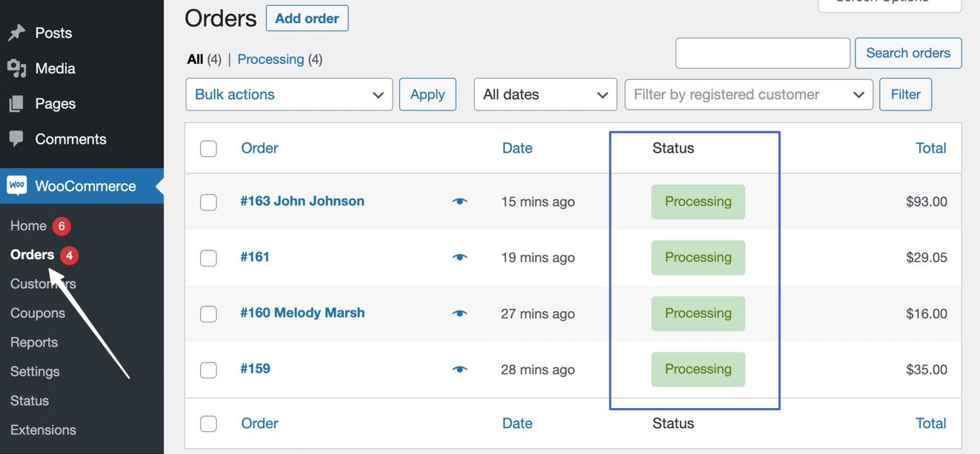Click the $29.05 total cell
Screen dimensions: 980x454
click(x=927, y=258)
